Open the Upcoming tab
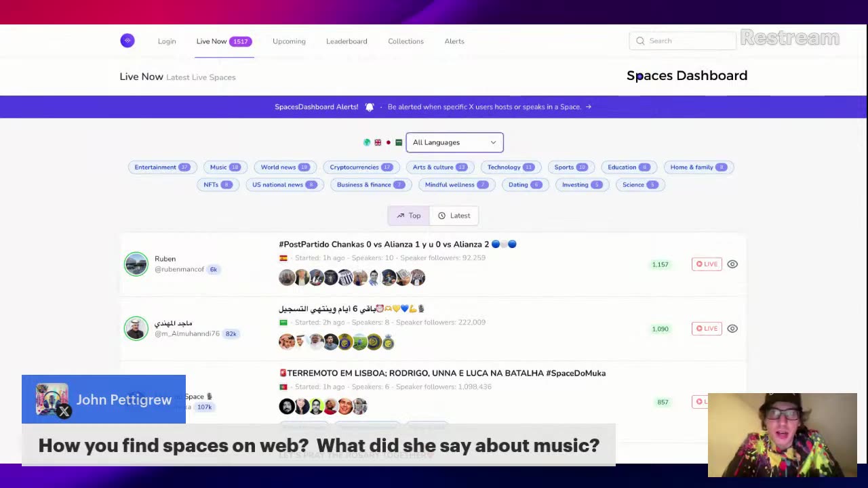 pyautogui.click(x=289, y=41)
